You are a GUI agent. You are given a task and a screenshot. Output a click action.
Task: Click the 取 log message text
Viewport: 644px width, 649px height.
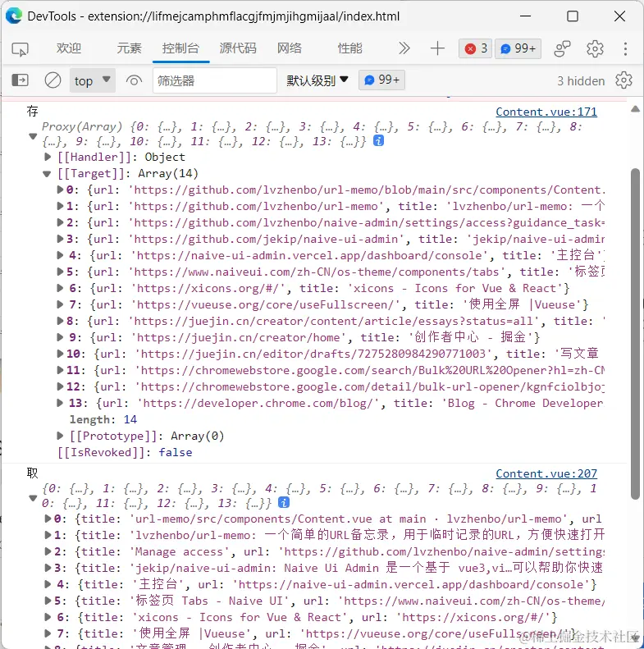tap(32, 473)
